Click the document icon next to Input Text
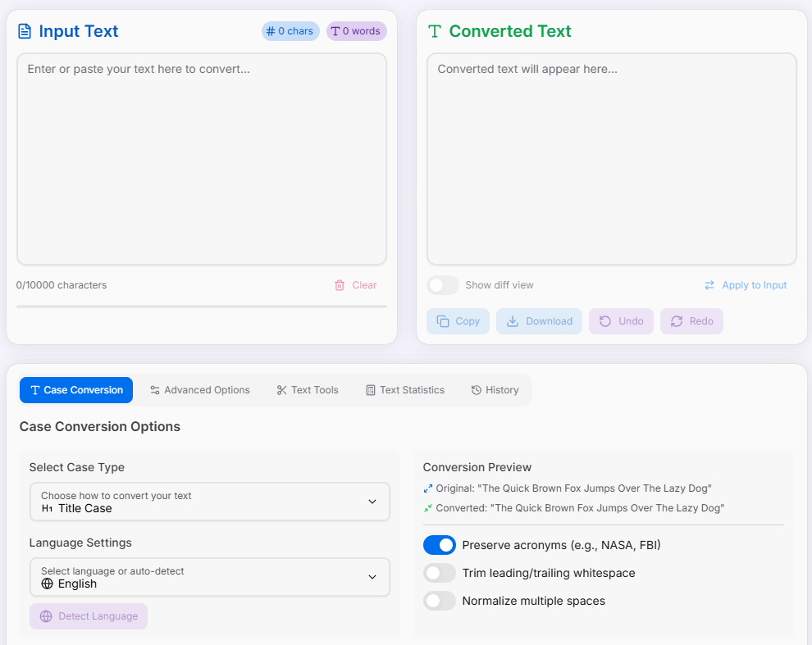Image resolution: width=812 pixels, height=645 pixels. pyautogui.click(x=25, y=31)
